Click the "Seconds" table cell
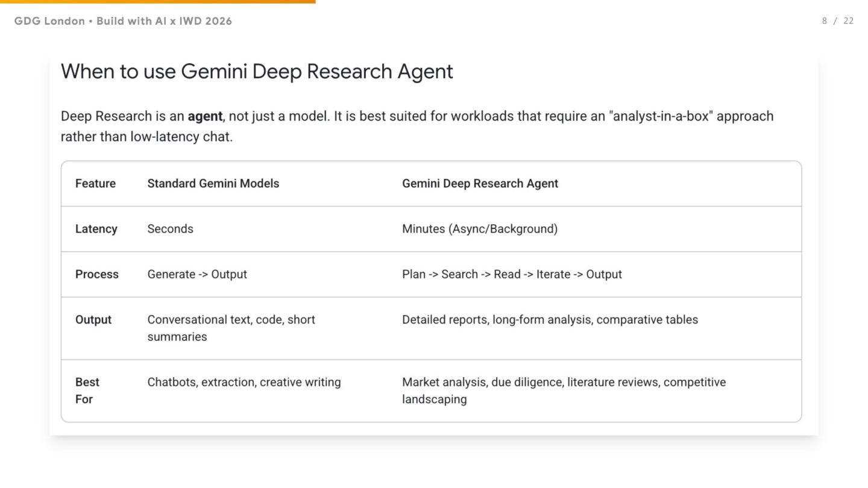868x488 pixels. tap(170, 229)
